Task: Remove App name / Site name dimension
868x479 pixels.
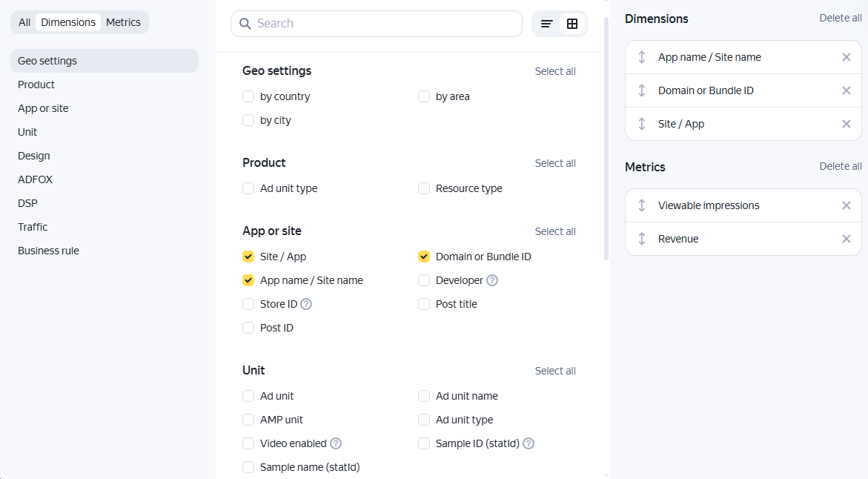Action: pos(846,57)
